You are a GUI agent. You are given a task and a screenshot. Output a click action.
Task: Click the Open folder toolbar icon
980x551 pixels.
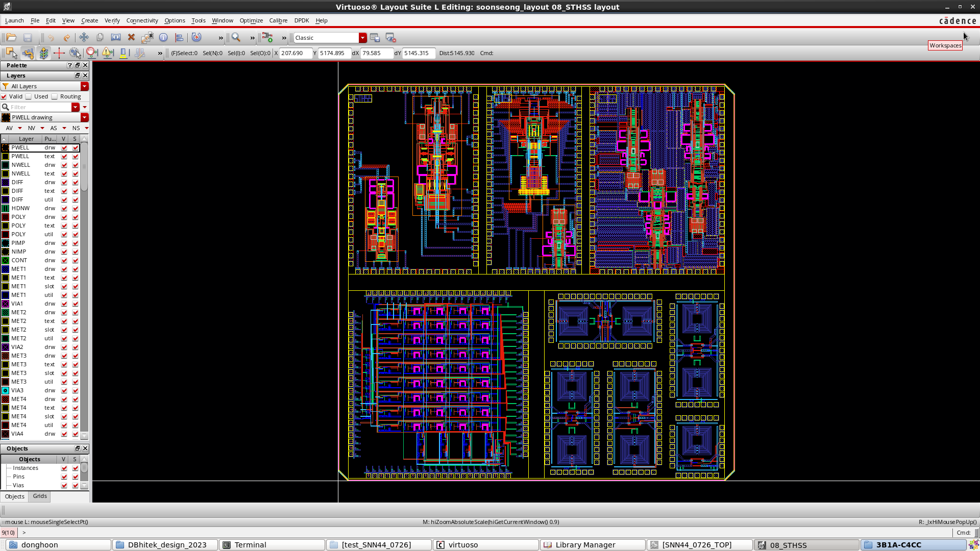pos(11,38)
